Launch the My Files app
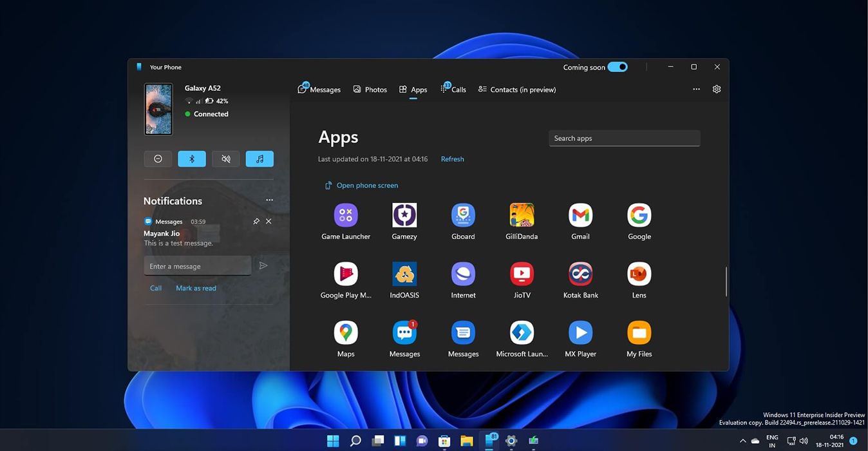The image size is (868, 451). point(638,332)
